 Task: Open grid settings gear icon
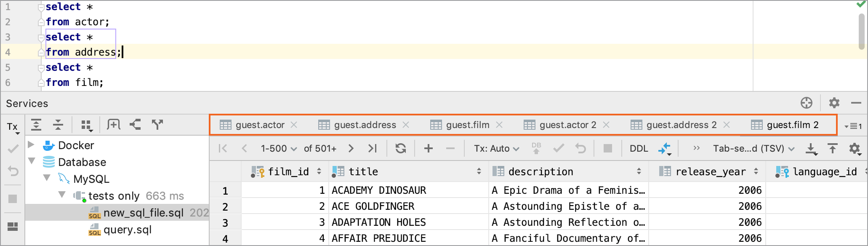pyautogui.click(x=855, y=149)
